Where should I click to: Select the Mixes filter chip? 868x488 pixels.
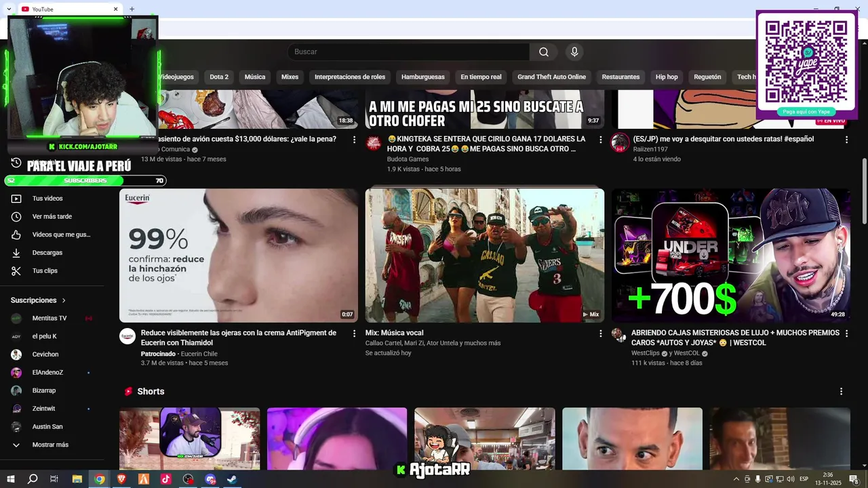tap(290, 77)
